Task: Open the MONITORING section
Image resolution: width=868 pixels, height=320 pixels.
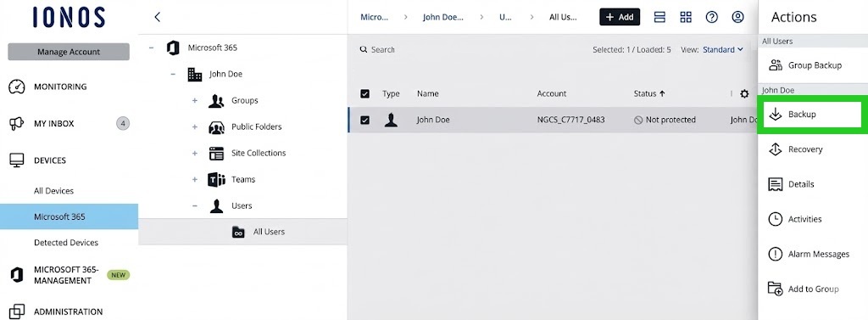Action: click(x=60, y=87)
